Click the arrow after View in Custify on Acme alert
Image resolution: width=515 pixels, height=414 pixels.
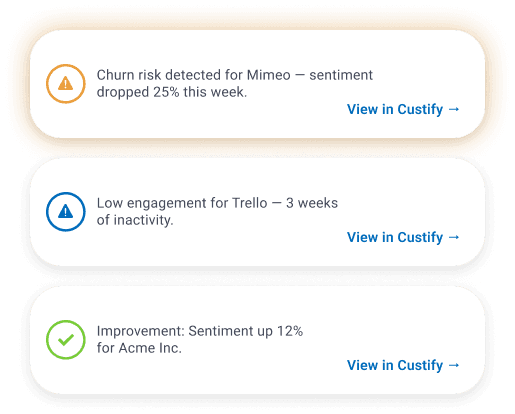454,365
